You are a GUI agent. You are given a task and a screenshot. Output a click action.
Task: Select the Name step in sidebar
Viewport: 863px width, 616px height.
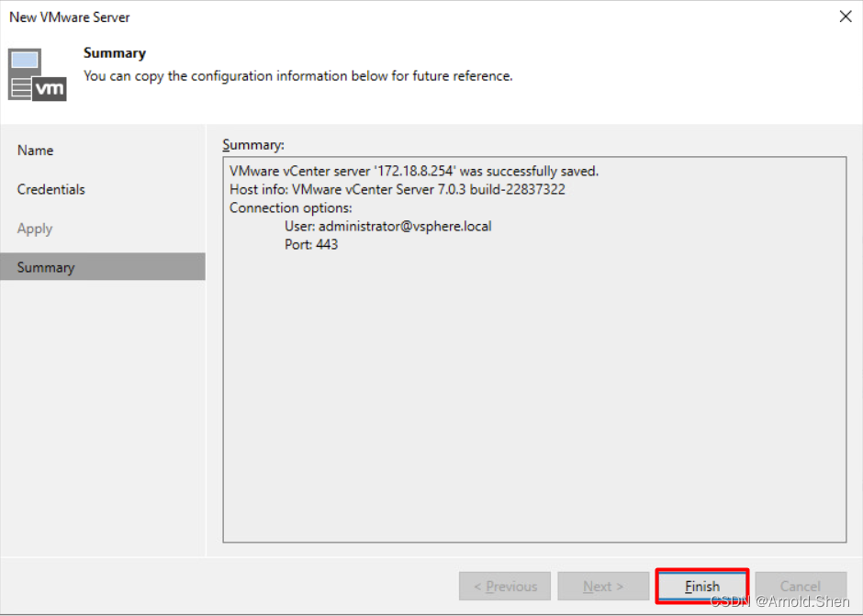point(103,151)
